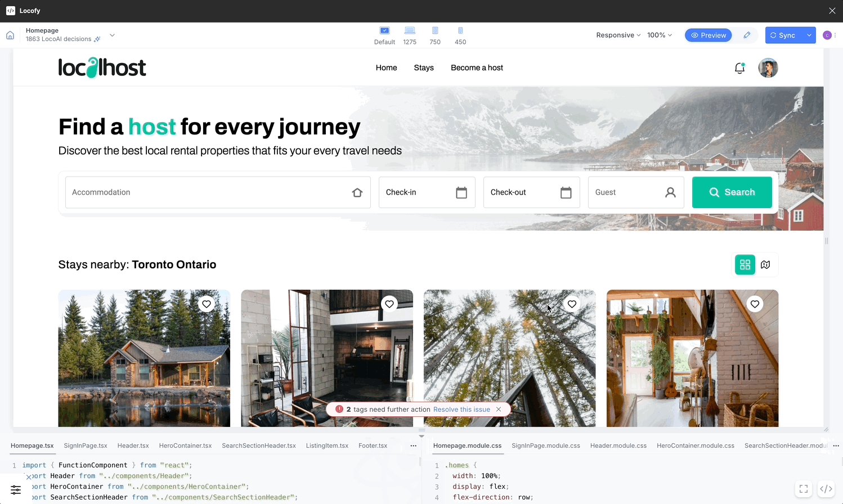Click the Check-in calendar icon

[x=461, y=192]
